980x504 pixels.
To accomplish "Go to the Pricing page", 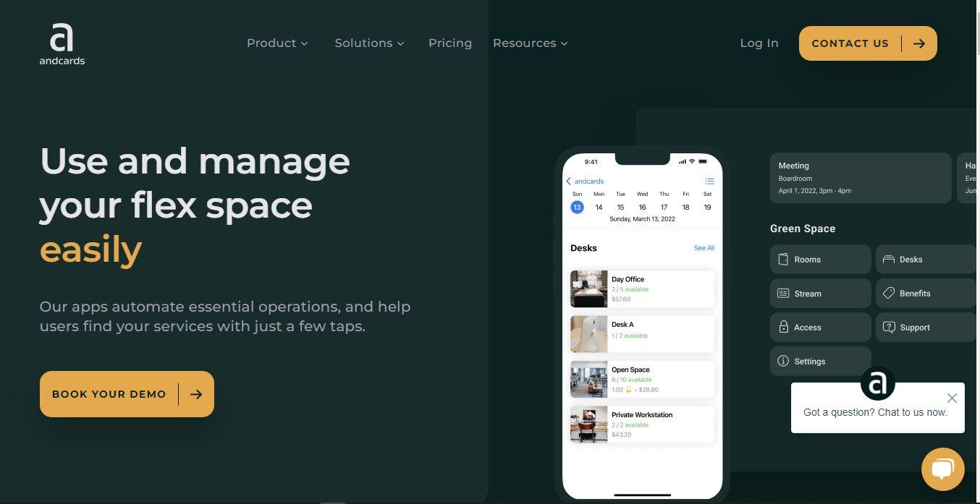I will (450, 43).
